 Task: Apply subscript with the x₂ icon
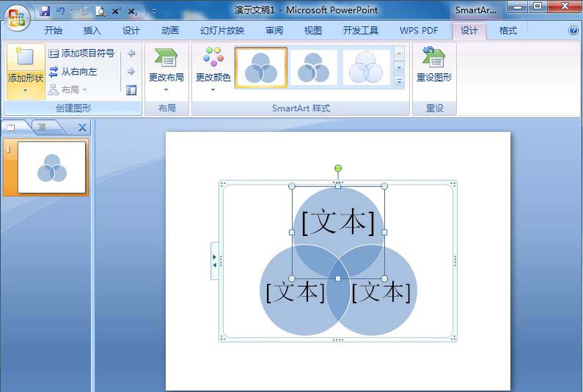point(132,12)
